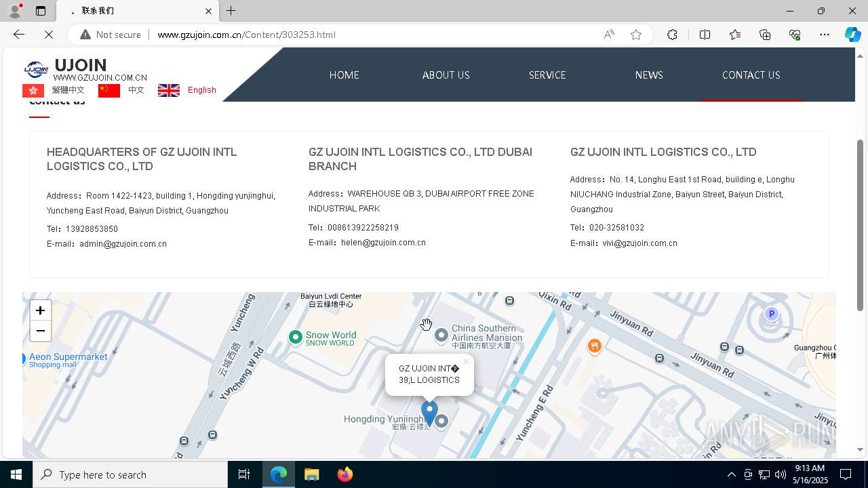Open the Favorites list icon

pyautogui.click(x=735, y=35)
